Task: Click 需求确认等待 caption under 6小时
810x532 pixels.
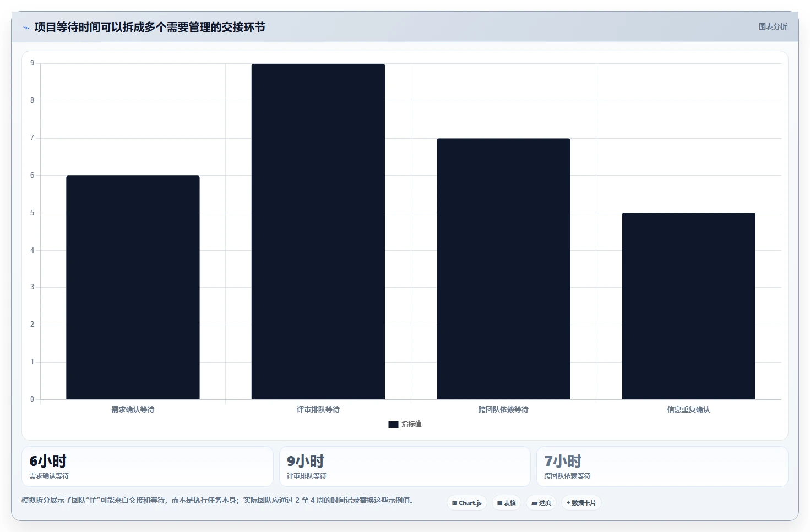Action: pos(49,476)
